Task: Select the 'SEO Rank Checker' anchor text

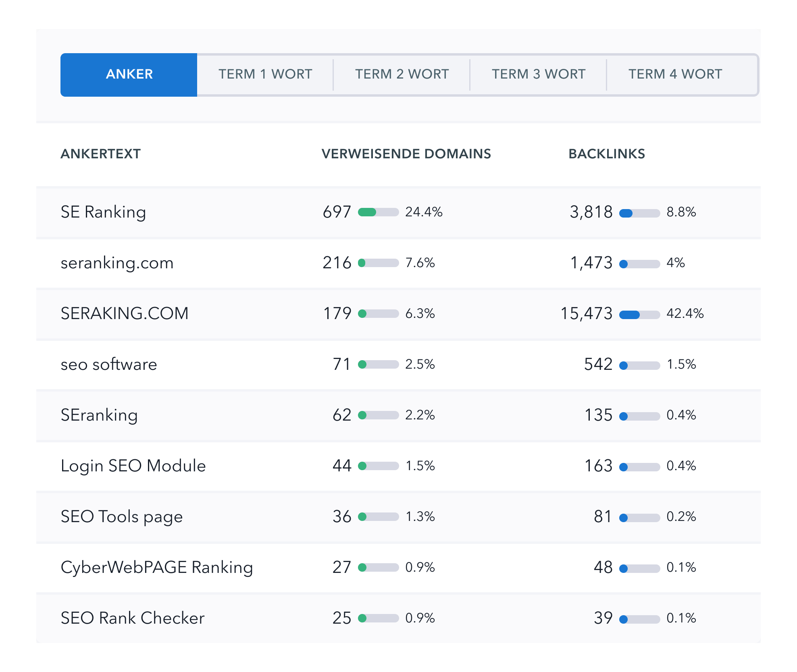Action: tap(133, 618)
